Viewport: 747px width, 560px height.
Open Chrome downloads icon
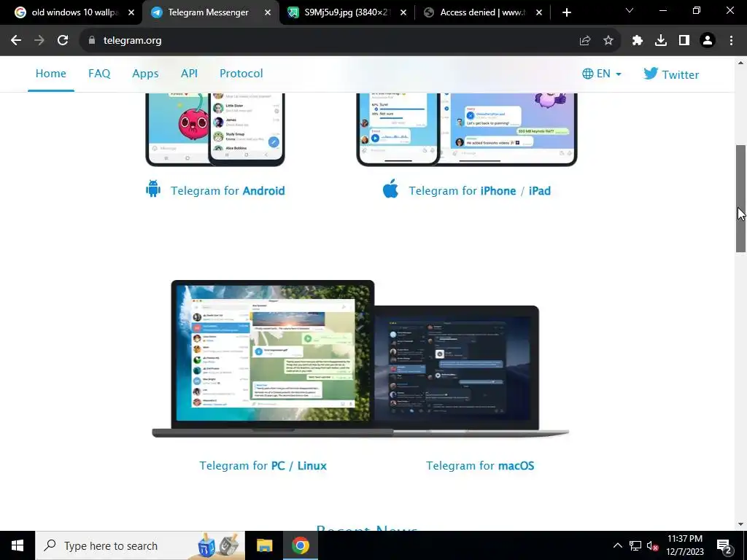click(661, 41)
